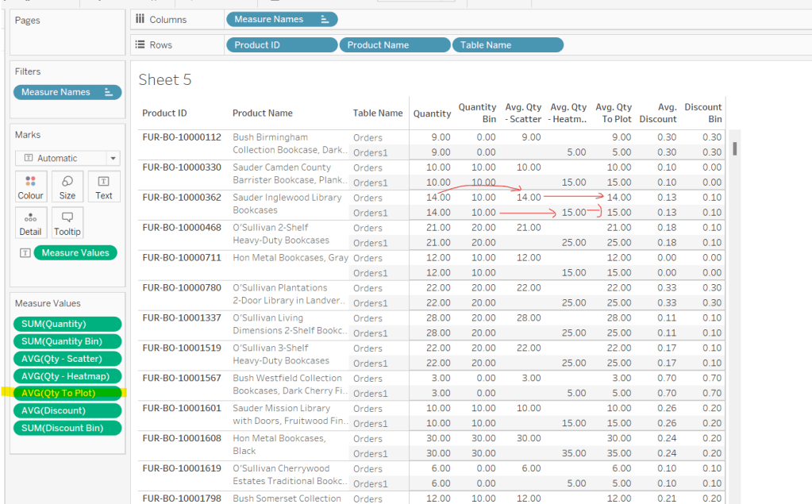Viewport: 812px width, 504px height.
Task: Click the Rows shelf list icon
Action: (x=140, y=45)
